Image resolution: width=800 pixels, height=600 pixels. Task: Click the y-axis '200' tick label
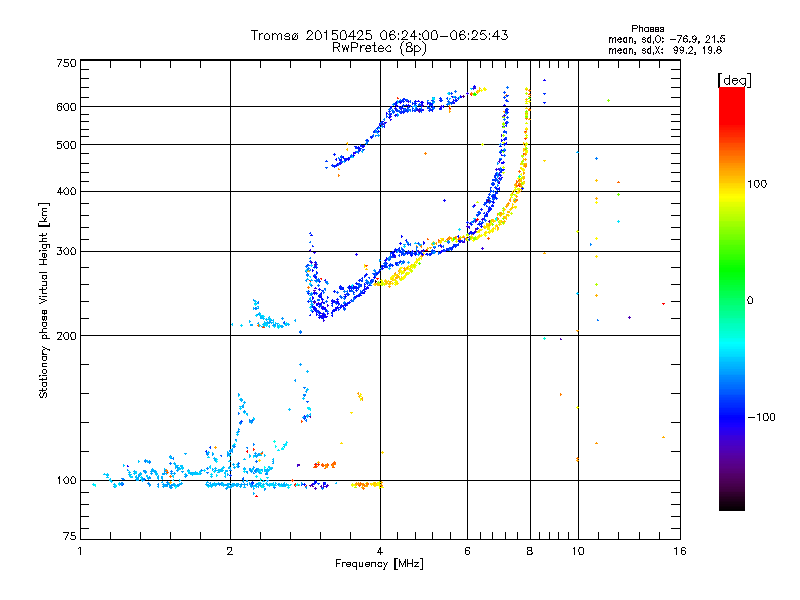point(67,336)
